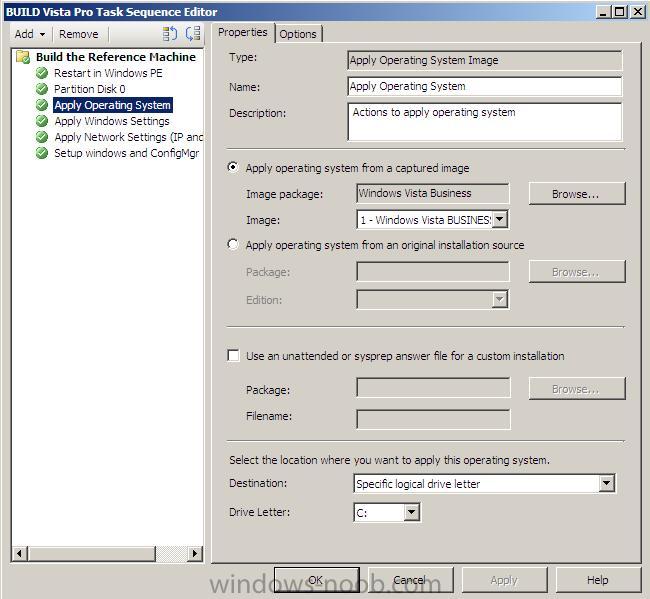Select apply from original installation source radio
This screenshot has width=650, height=599.
click(x=233, y=245)
